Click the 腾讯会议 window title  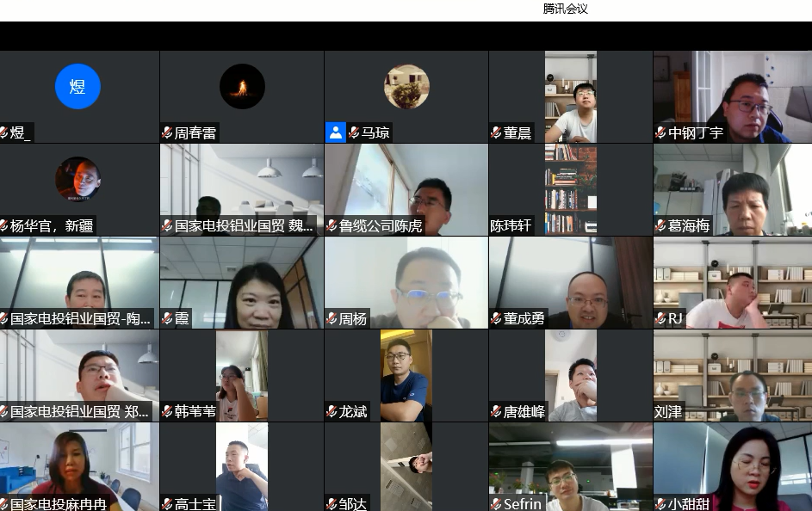pyautogui.click(x=566, y=9)
